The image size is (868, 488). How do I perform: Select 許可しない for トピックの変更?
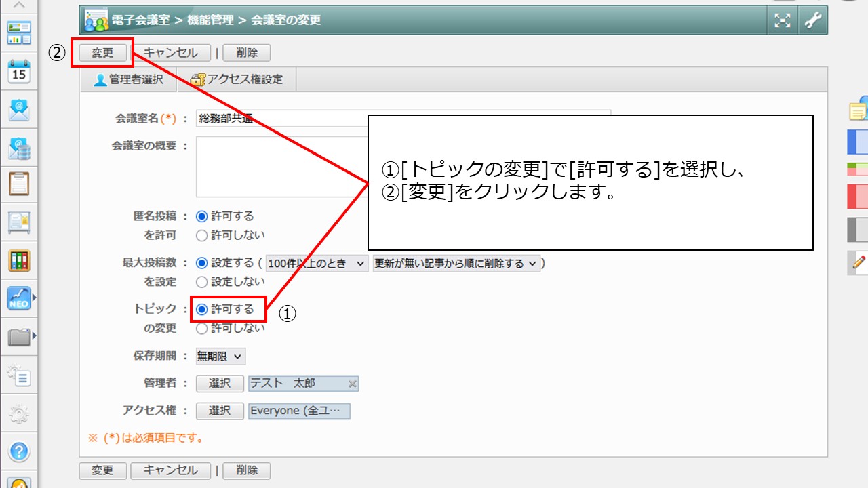click(x=201, y=329)
